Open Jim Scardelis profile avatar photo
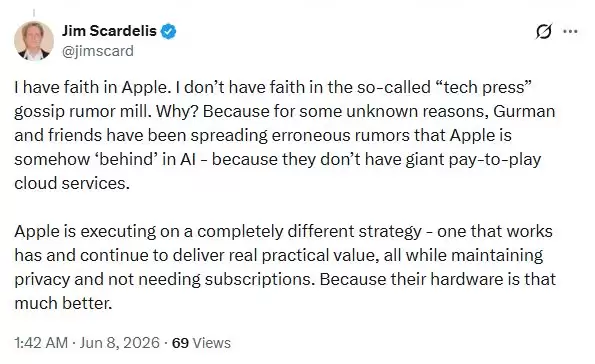Viewport: 595px width, 364px height. pyautogui.click(x=34, y=41)
